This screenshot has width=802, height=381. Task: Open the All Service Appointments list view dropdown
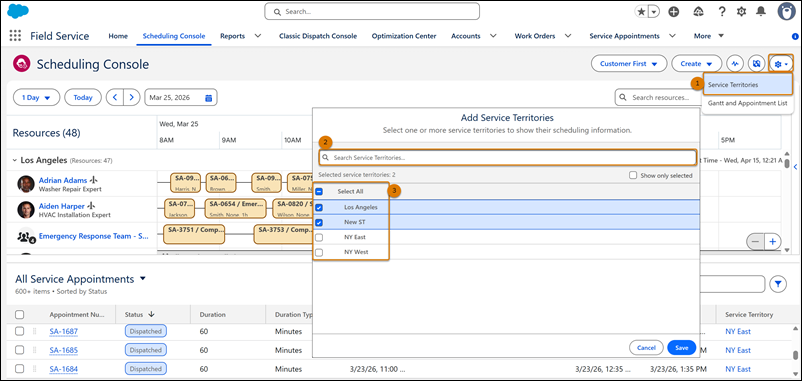coord(143,279)
